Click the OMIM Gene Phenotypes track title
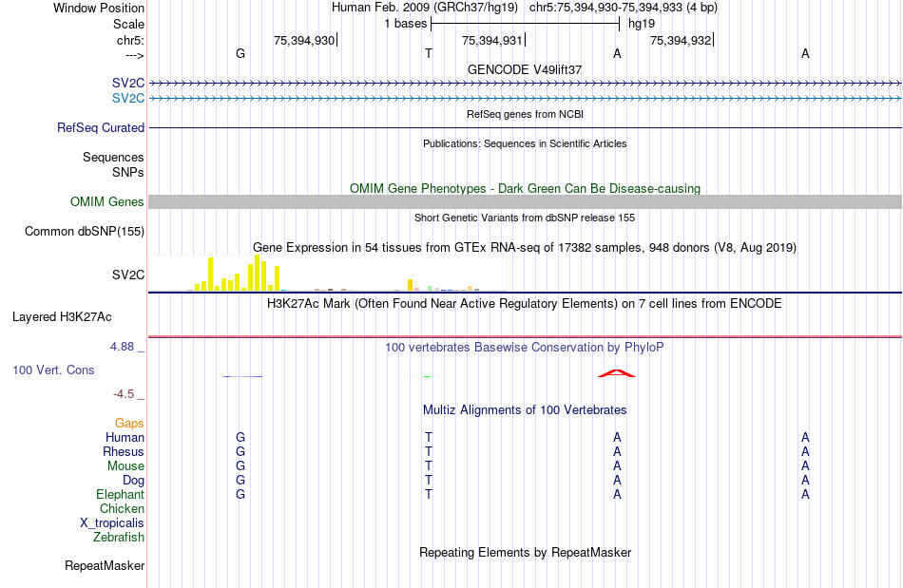Viewport: 903px width, 588px height. pyautogui.click(x=525, y=189)
